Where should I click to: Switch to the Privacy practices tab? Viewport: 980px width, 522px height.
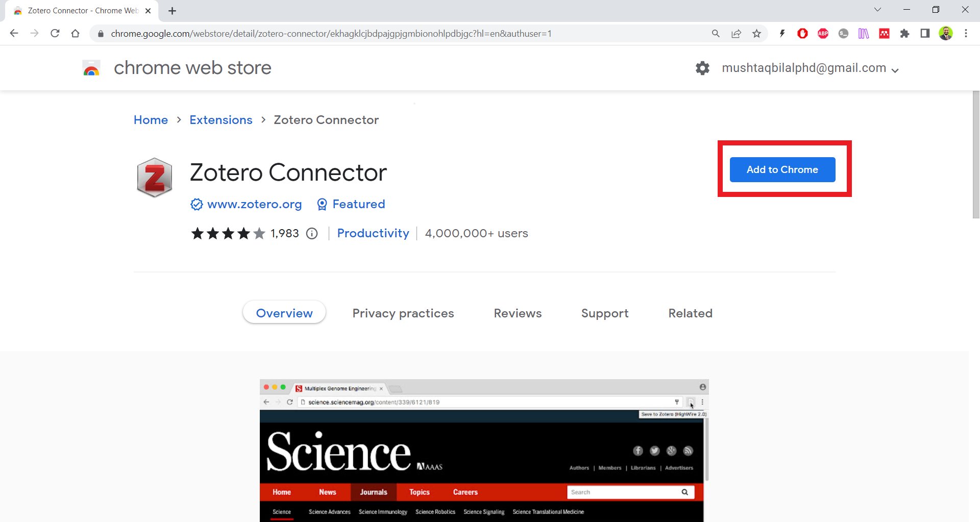click(x=403, y=313)
